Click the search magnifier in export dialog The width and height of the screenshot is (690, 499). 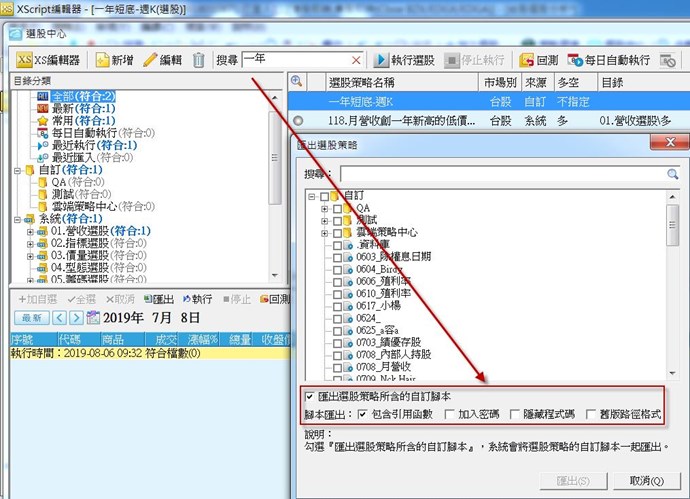click(672, 174)
